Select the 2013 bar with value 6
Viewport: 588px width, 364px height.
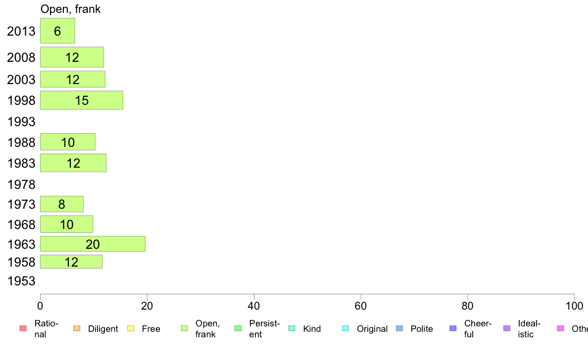pos(57,31)
